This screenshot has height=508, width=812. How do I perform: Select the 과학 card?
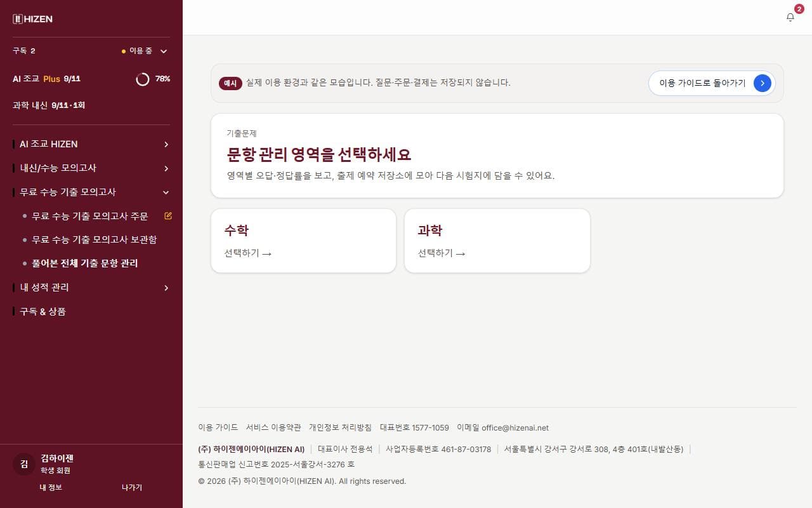point(497,241)
